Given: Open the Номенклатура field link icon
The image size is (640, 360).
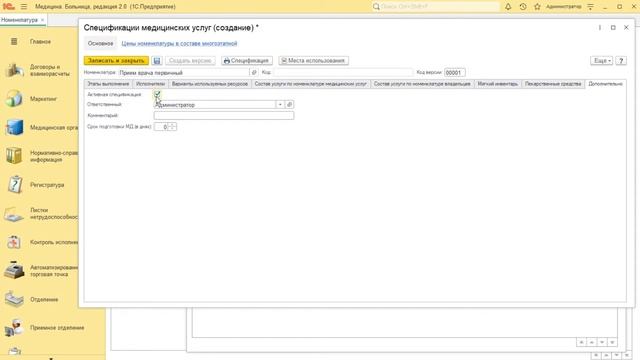Looking at the screenshot, I should click(x=254, y=72).
